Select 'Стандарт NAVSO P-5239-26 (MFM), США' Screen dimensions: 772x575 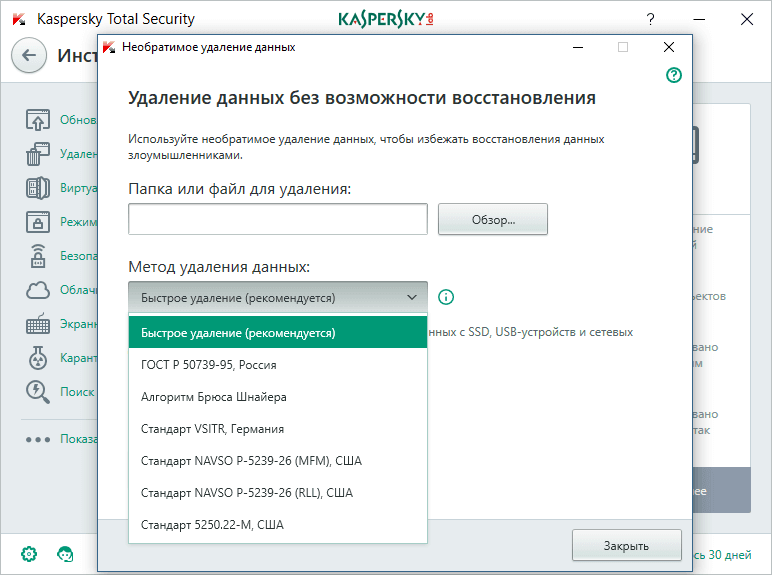tap(278, 461)
